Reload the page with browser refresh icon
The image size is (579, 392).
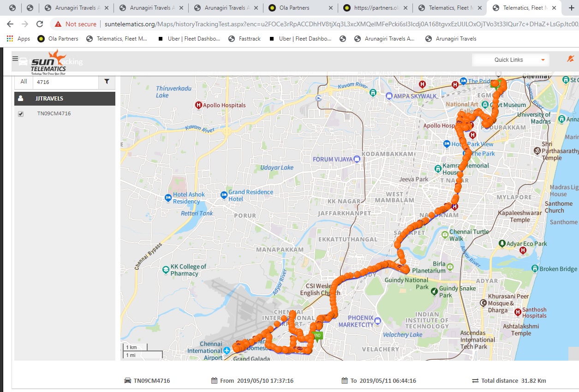pyautogui.click(x=40, y=24)
